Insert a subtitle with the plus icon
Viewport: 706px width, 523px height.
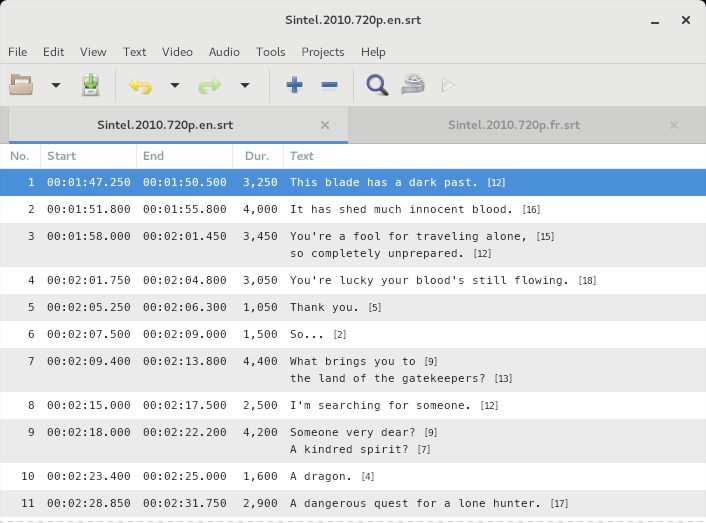(294, 85)
